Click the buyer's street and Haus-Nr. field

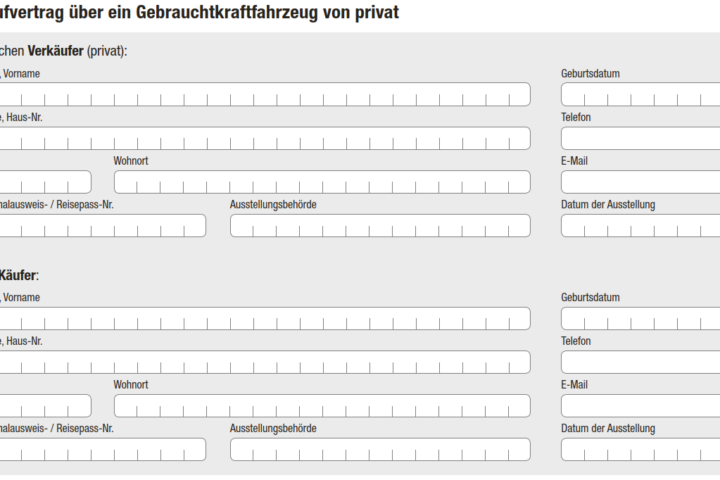(264, 362)
